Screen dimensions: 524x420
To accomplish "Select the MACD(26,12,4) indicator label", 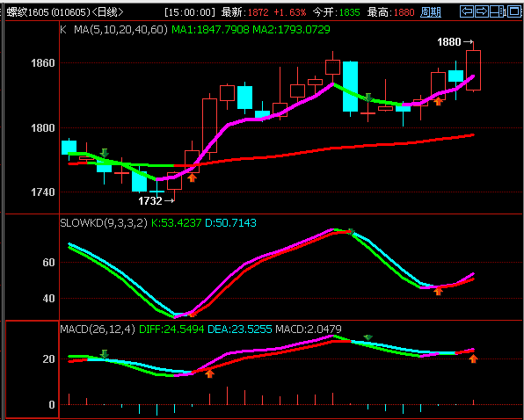I will (x=98, y=329).
